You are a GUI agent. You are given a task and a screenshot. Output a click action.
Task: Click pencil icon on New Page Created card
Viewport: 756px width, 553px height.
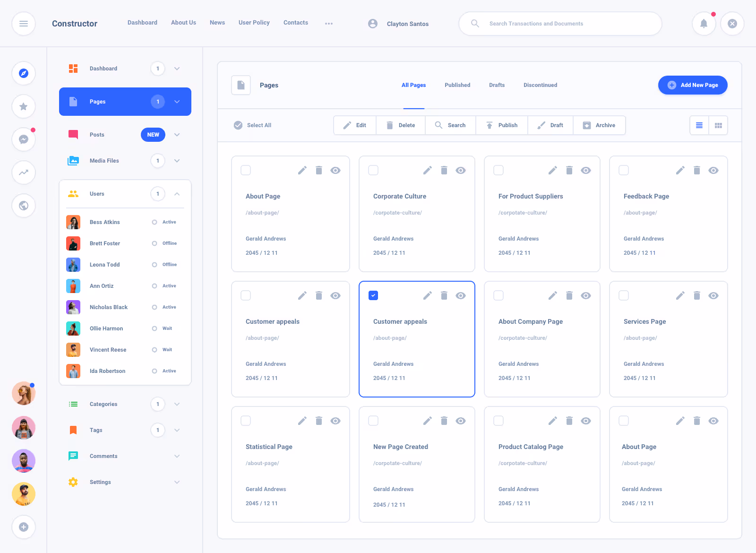[x=428, y=421]
